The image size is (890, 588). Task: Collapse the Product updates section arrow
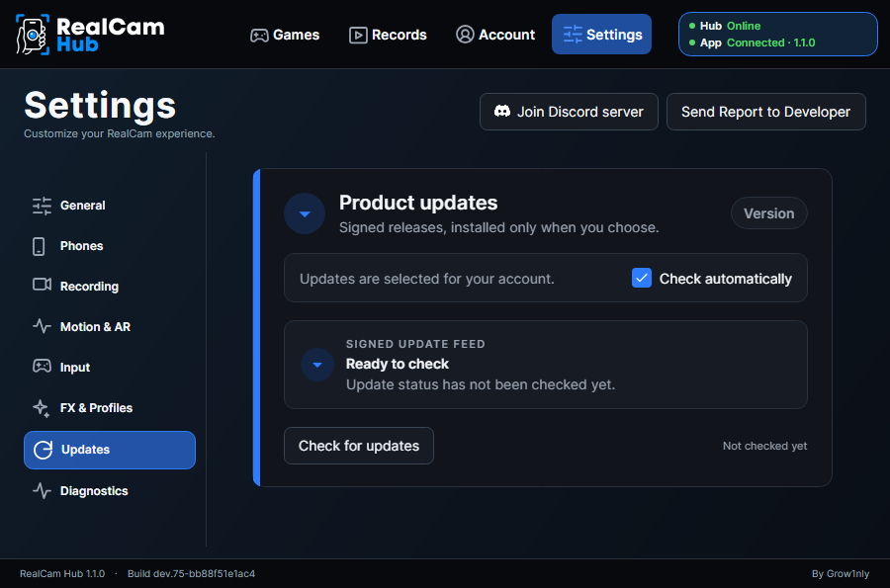pyautogui.click(x=305, y=213)
